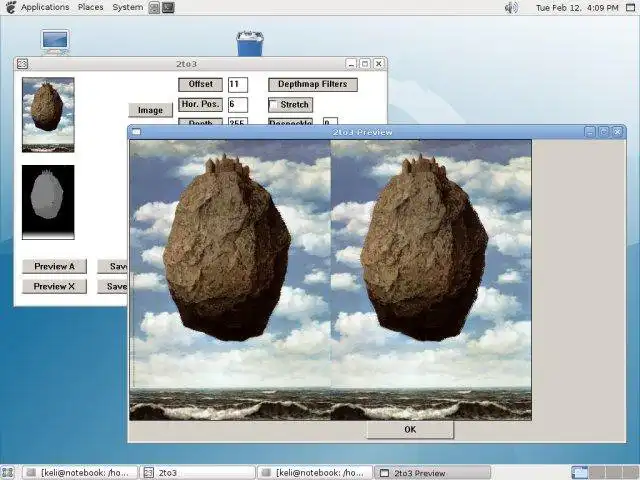Click the 2to3 Preview window menu icon
The image size is (640, 480).
tap(137, 132)
